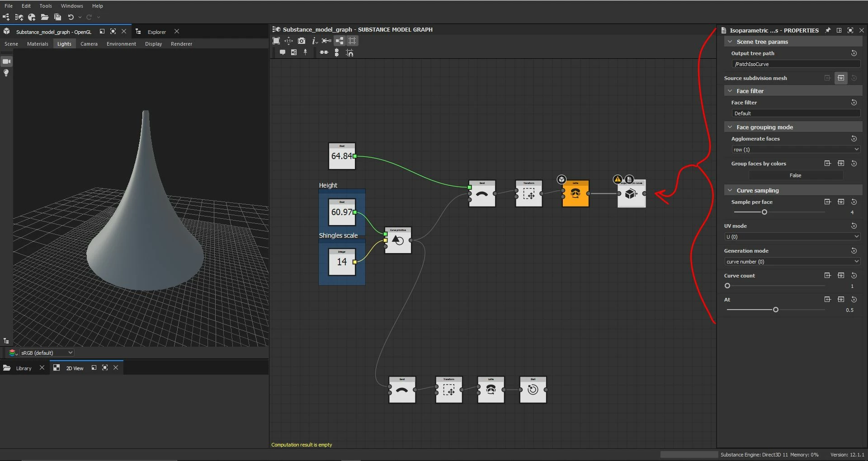
Task: Click the Face filter Default input field
Action: coord(796,113)
